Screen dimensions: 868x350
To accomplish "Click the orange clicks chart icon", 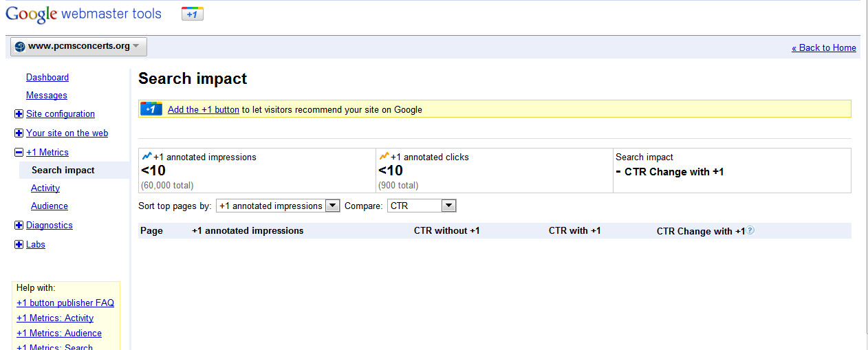I will coord(384,156).
